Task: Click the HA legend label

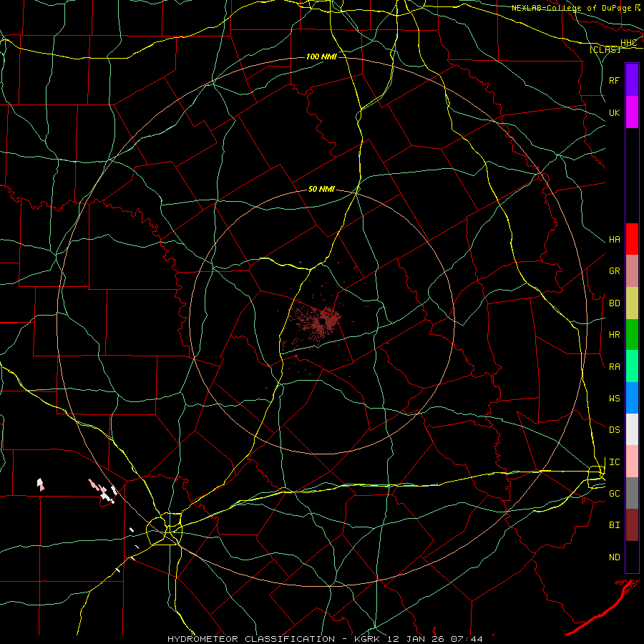Action: (x=614, y=240)
